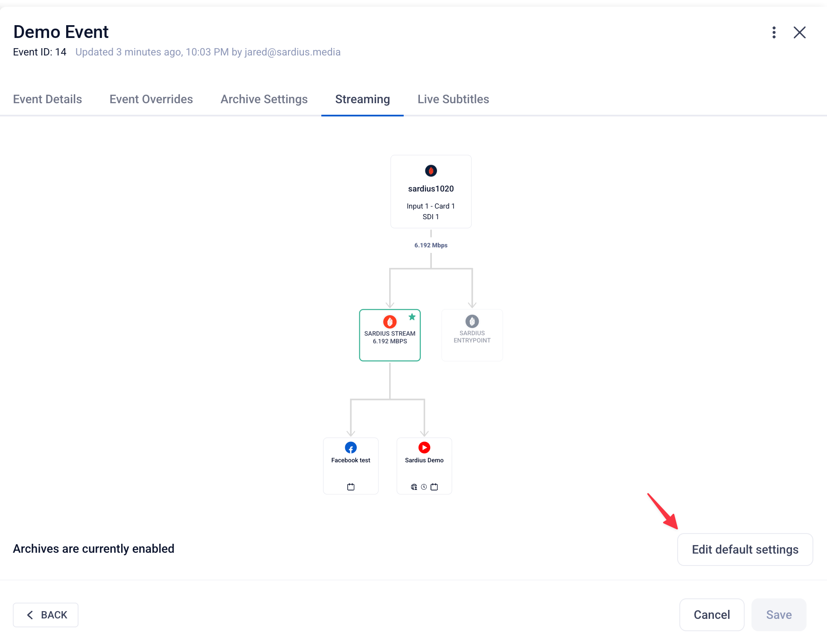
Task: Click Edit default settings button
Action: coord(745,549)
